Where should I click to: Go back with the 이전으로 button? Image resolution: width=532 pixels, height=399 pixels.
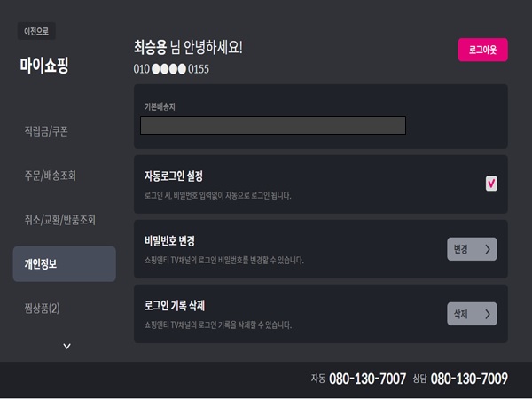(x=35, y=31)
